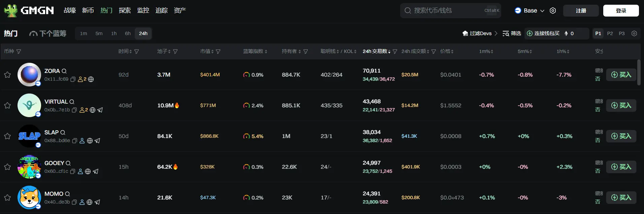Viewport: 644px width, 214px height.
Task: Copy the ZORA contract address
Action: 73,79
